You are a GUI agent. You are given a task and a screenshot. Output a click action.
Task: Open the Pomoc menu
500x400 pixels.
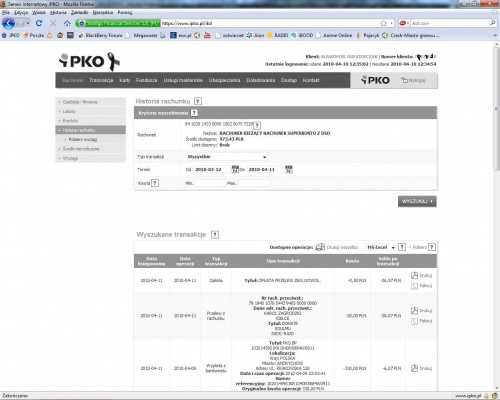tap(125, 12)
